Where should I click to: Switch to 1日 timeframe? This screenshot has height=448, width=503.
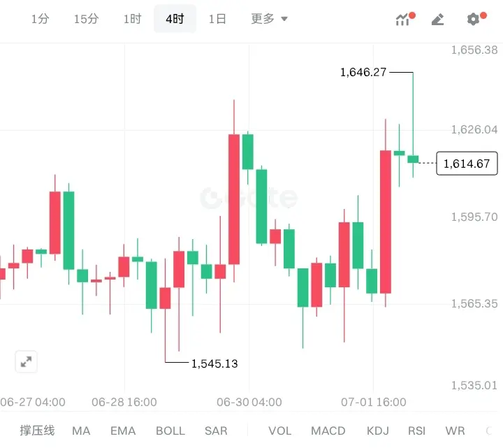click(x=217, y=19)
